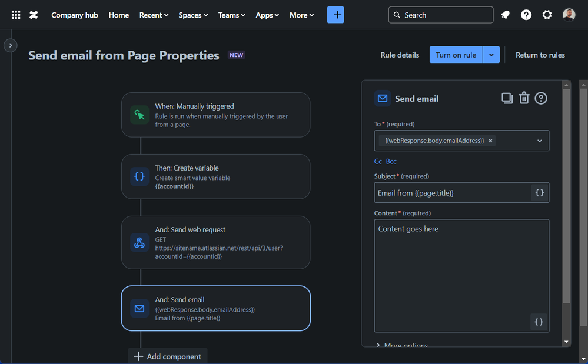This screenshot has height=364, width=588.
Task: Expand the left sidebar arrow
Action: tap(11, 45)
